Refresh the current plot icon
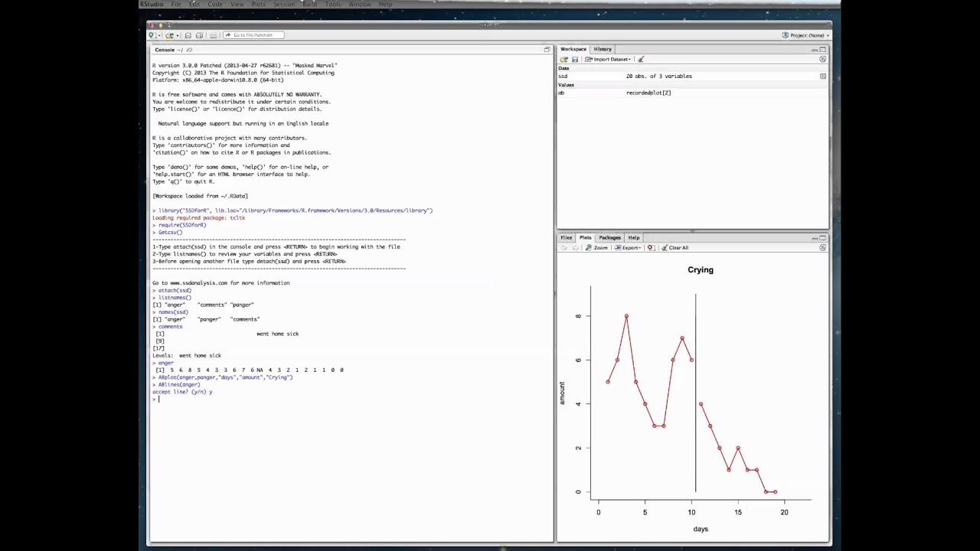980x551 pixels. coord(823,248)
